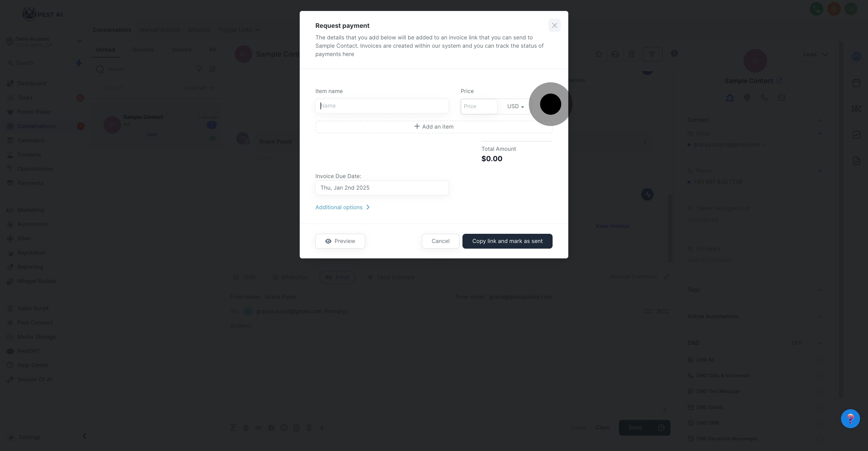The height and width of the screenshot is (451, 868).
Task: Open the Invoice Due Date picker
Action: tap(382, 188)
